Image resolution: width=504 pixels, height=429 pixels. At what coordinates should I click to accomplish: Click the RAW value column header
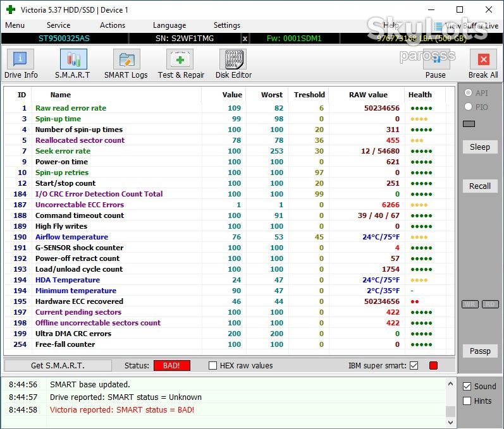(369, 95)
